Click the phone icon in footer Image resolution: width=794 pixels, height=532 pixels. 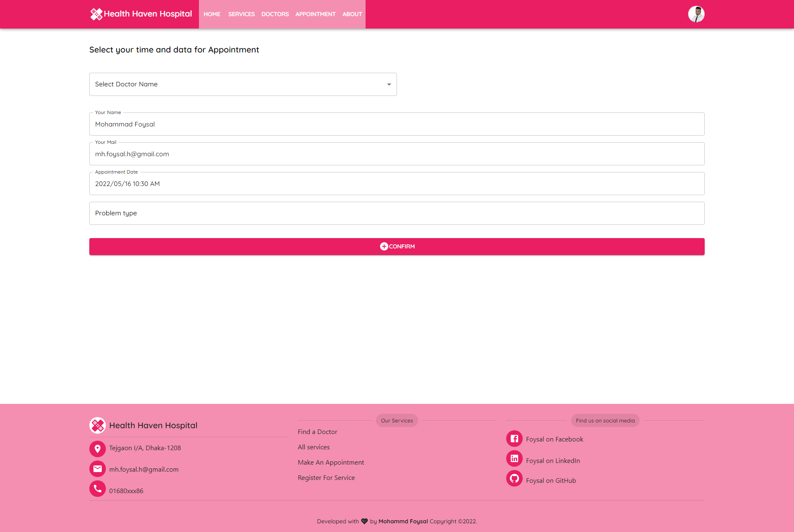tap(98, 489)
